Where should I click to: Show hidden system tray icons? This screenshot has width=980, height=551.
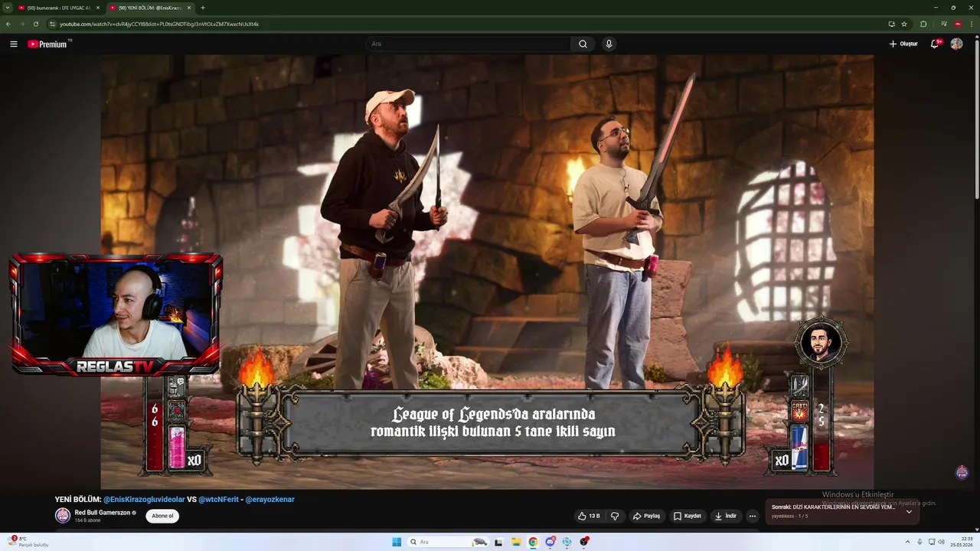[906, 542]
